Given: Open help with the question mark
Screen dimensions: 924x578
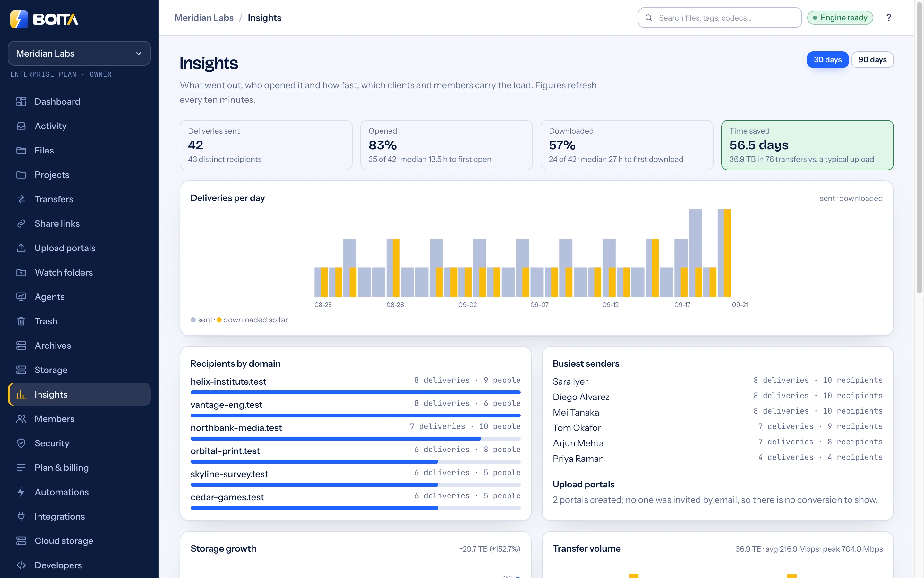Looking at the screenshot, I should [888, 18].
